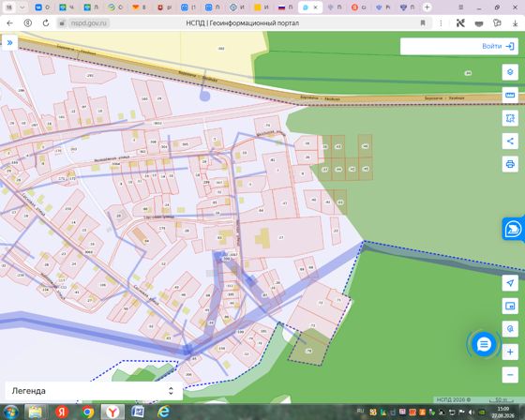The width and height of the screenshot is (525, 420).
Task: Open the browser tab list dropdown
Action: pos(22,7)
